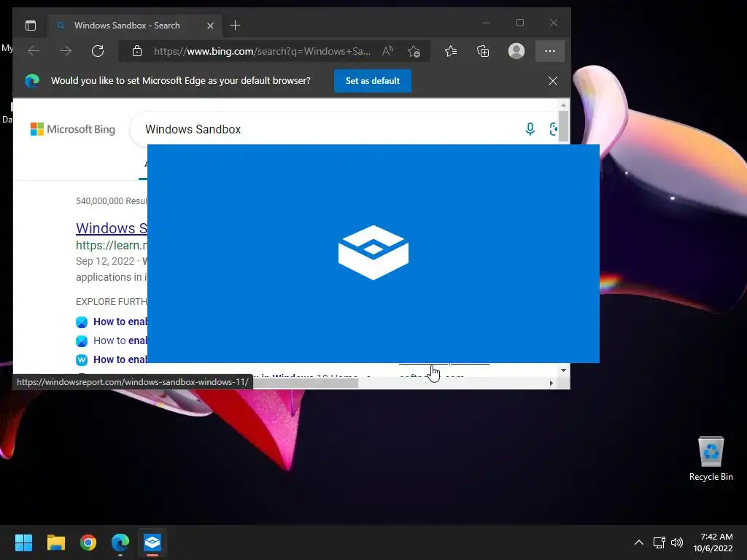Open the Windows Start menu
Viewport: 747px width, 560px height.
tap(23, 542)
